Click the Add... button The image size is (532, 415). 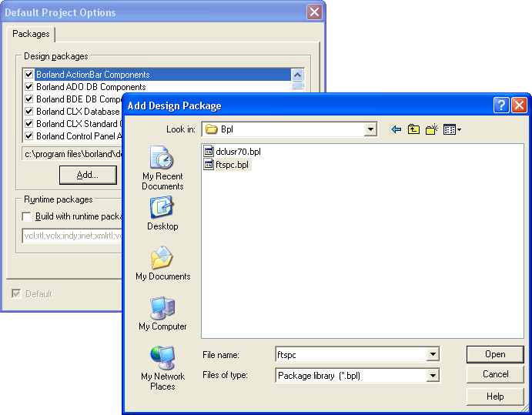[x=88, y=175]
